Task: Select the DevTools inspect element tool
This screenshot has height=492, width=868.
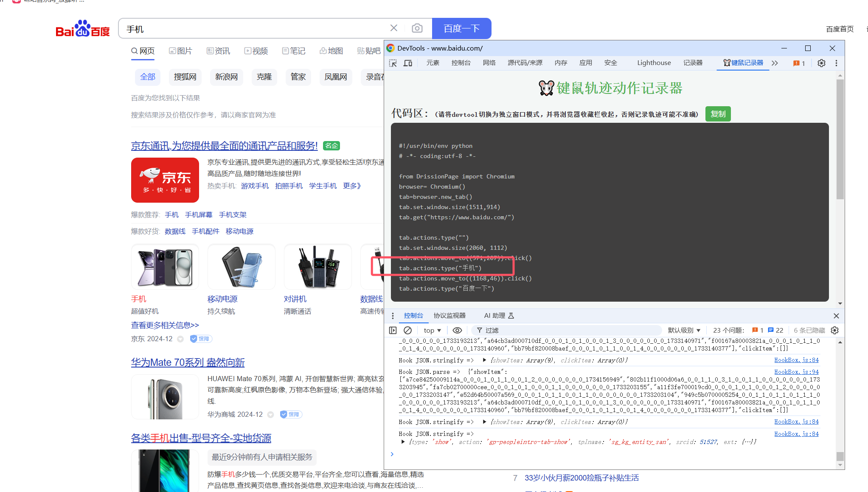Action: pos(393,63)
